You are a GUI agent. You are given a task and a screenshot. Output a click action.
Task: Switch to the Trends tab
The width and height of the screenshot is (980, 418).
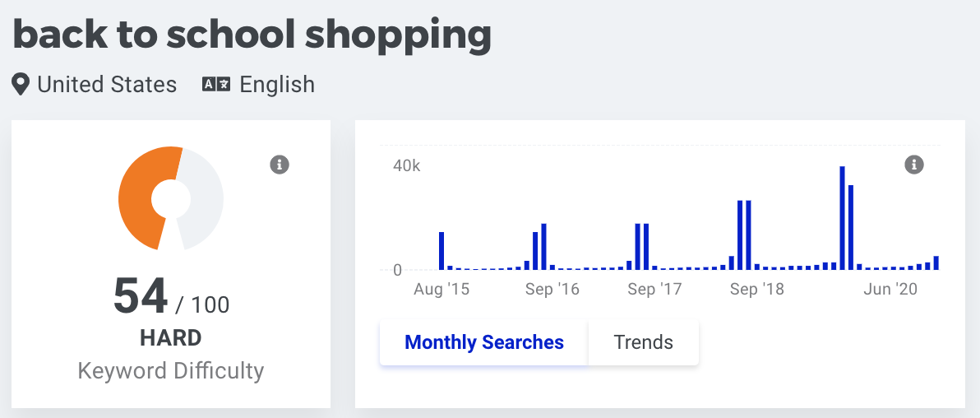tap(643, 342)
